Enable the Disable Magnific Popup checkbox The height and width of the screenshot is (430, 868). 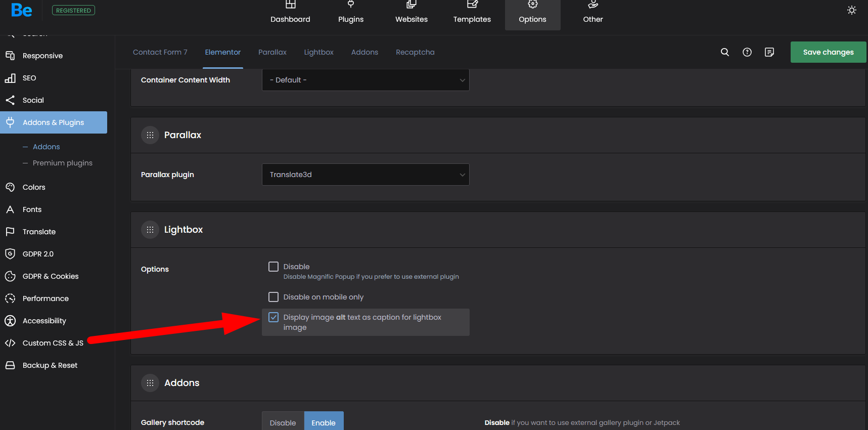(x=273, y=267)
